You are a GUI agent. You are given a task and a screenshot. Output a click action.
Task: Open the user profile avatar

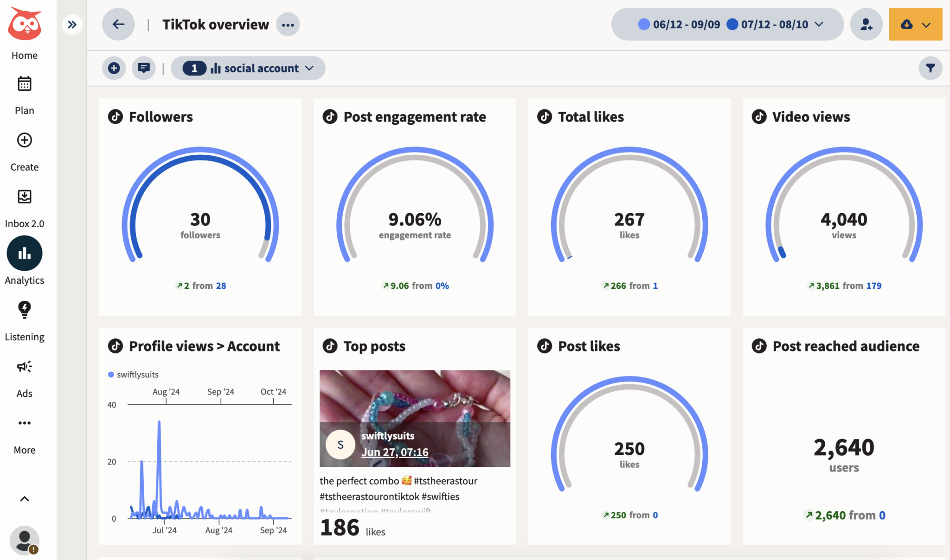pyautogui.click(x=25, y=541)
